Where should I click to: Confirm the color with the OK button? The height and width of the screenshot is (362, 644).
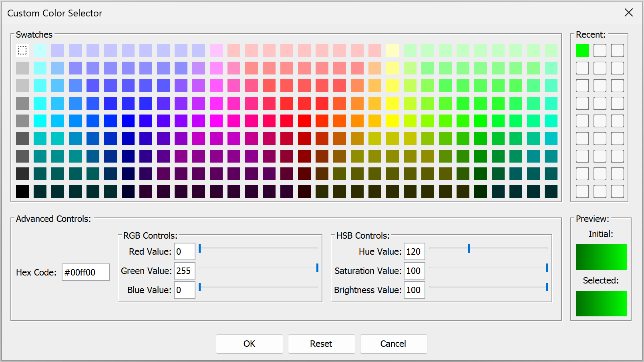(x=249, y=344)
